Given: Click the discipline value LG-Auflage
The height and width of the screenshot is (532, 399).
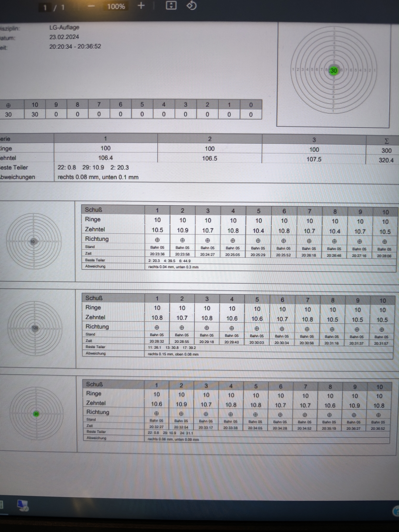Looking at the screenshot, I should [64, 27].
